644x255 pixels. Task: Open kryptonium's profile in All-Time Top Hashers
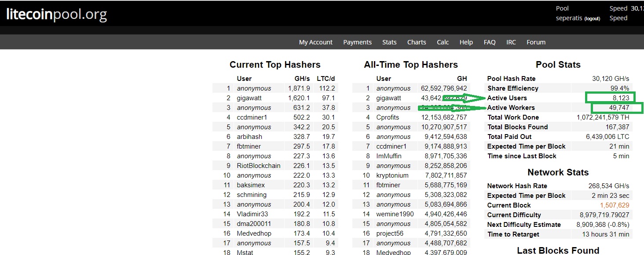point(392,175)
